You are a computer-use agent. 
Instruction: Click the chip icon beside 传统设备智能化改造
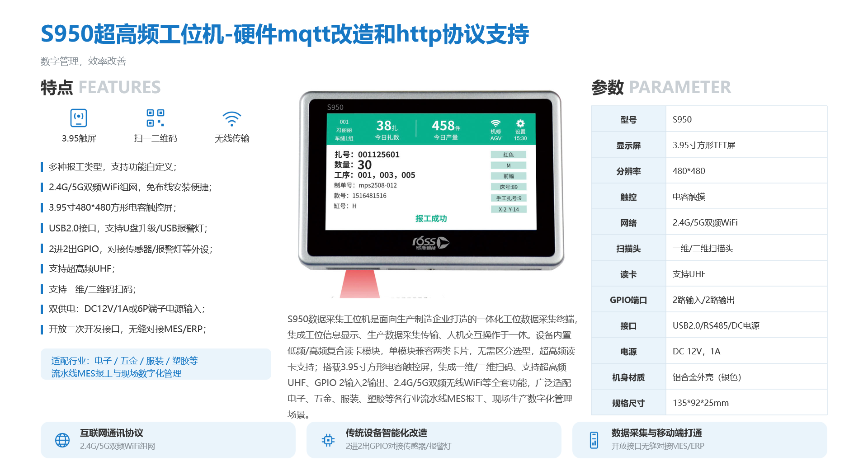click(328, 440)
